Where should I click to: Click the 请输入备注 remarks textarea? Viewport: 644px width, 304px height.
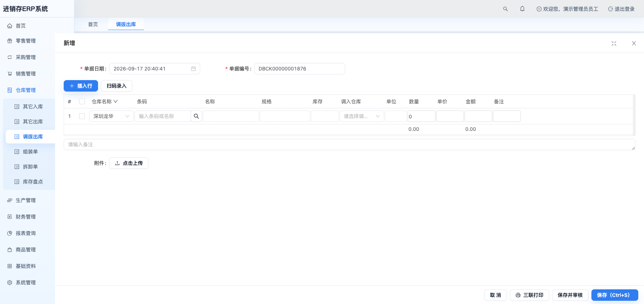[350, 144]
